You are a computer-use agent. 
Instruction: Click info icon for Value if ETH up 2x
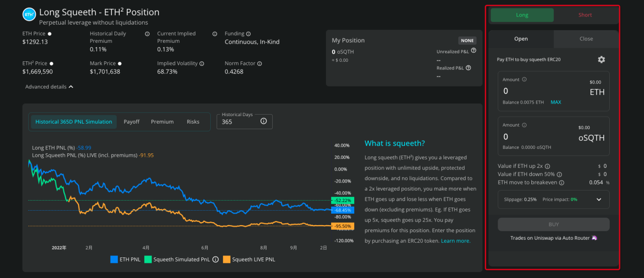(547, 166)
